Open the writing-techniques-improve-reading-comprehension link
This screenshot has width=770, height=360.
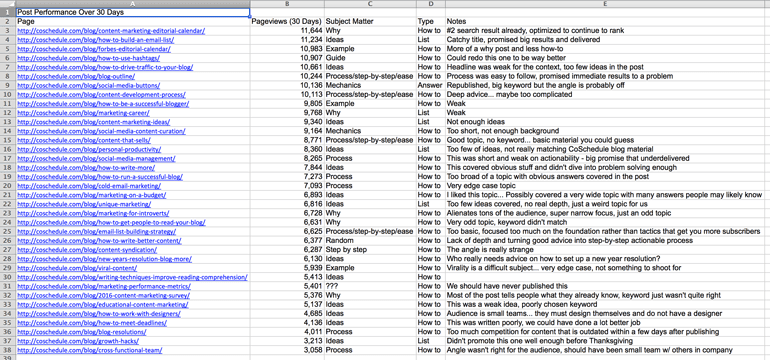[x=132, y=277]
